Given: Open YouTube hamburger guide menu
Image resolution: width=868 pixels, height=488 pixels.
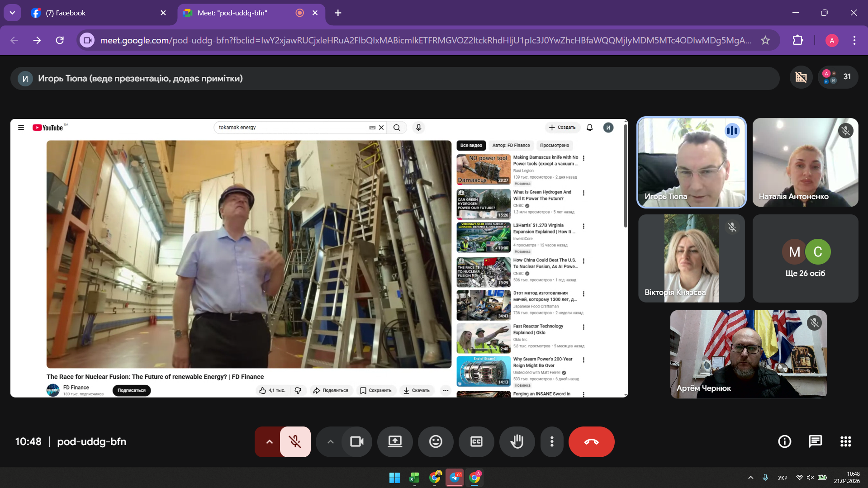Looking at the screenshot, I should coord(21,128).
